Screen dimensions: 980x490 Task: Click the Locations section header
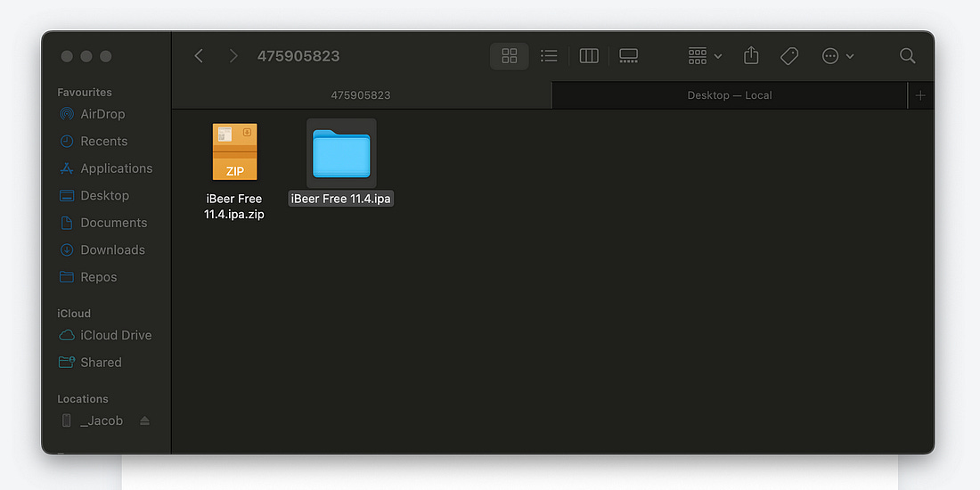tap(83, 399)
